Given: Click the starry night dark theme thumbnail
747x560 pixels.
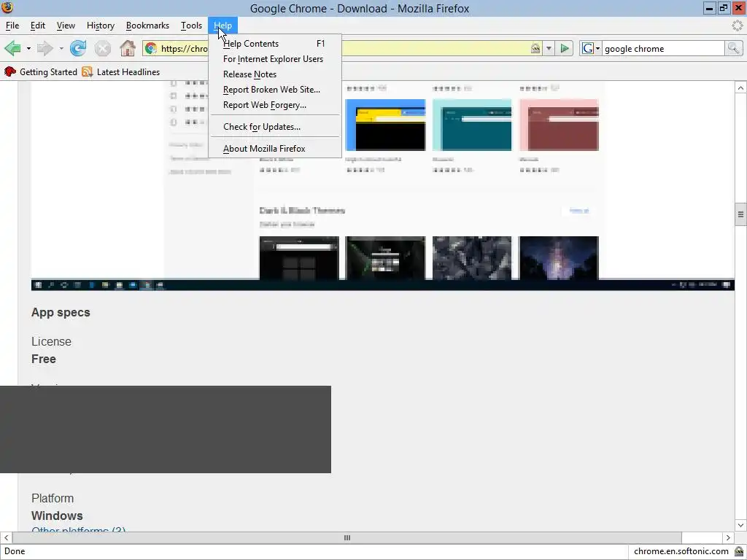Looking at the screenshot, I should (x=559, y=257).
